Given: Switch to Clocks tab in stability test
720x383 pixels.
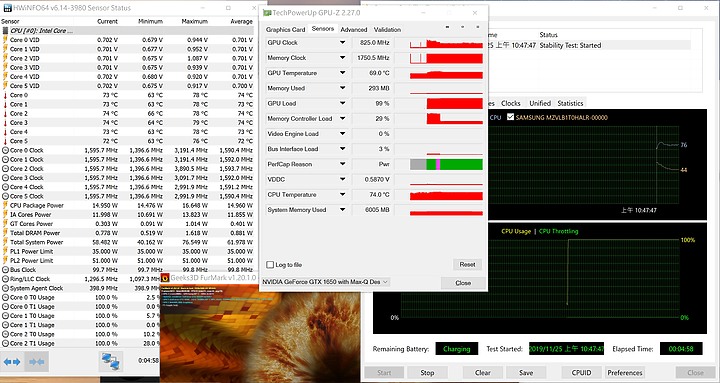Looking at the screenshot, I should [511, 103].
